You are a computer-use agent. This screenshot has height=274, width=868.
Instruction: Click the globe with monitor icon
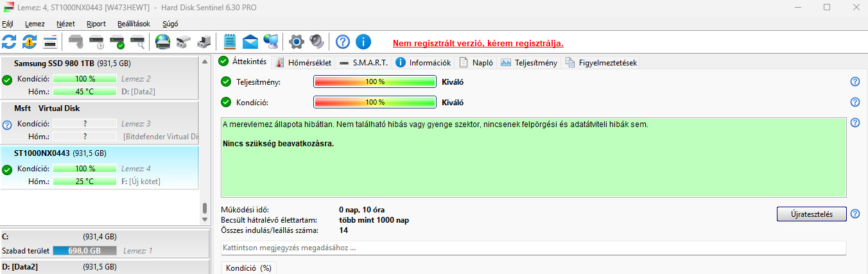[271, 42]
